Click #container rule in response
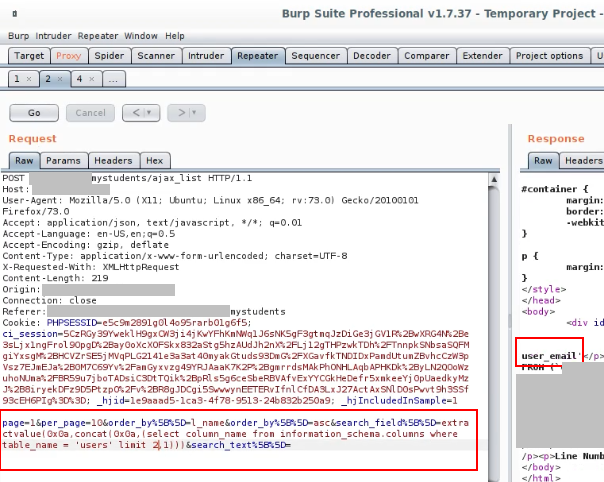Viewport: 604px width, 482px height. click(x=555, y=189)
